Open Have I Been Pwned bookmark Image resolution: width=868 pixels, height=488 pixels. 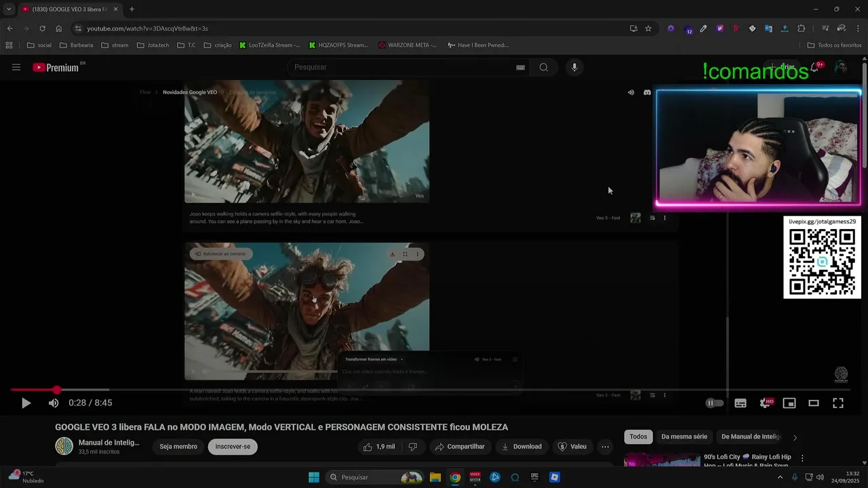[x=478, y=45]
